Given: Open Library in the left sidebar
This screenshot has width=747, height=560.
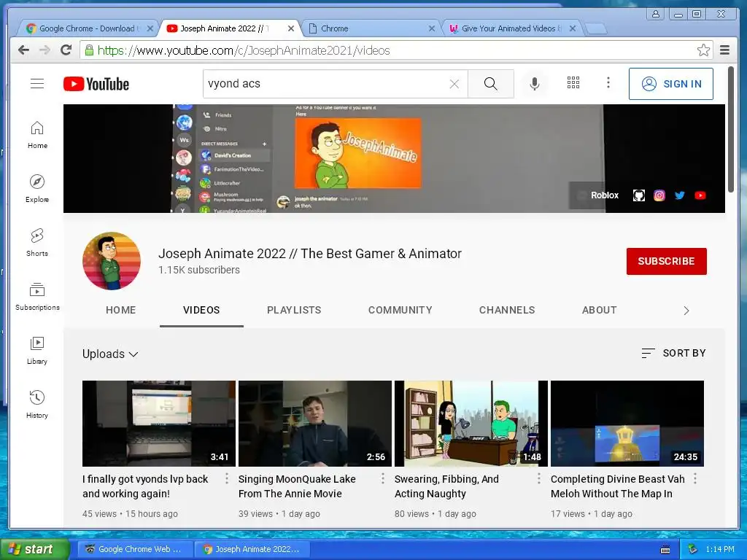Looking at the screenshot, I should (37, 351).
